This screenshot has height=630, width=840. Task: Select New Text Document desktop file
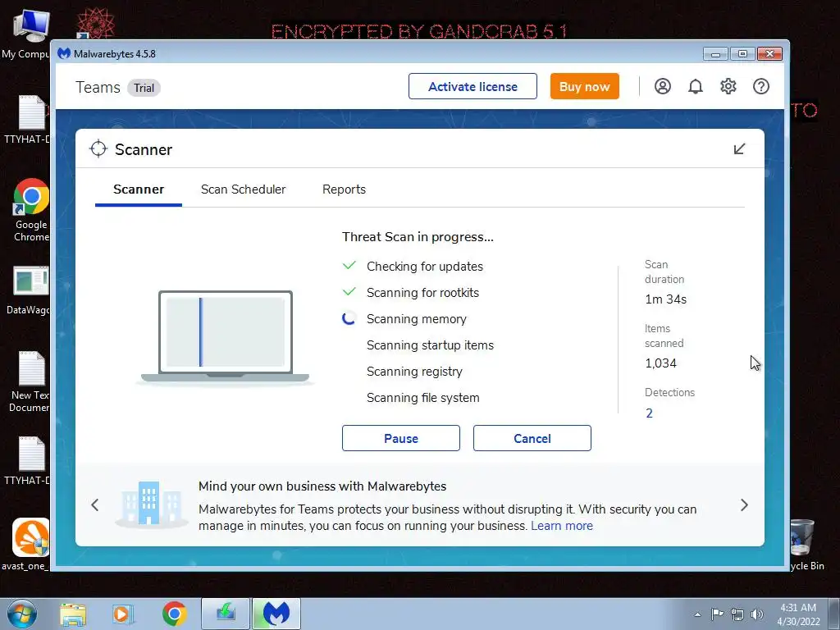pyautogui.click(x=30, y=381)
